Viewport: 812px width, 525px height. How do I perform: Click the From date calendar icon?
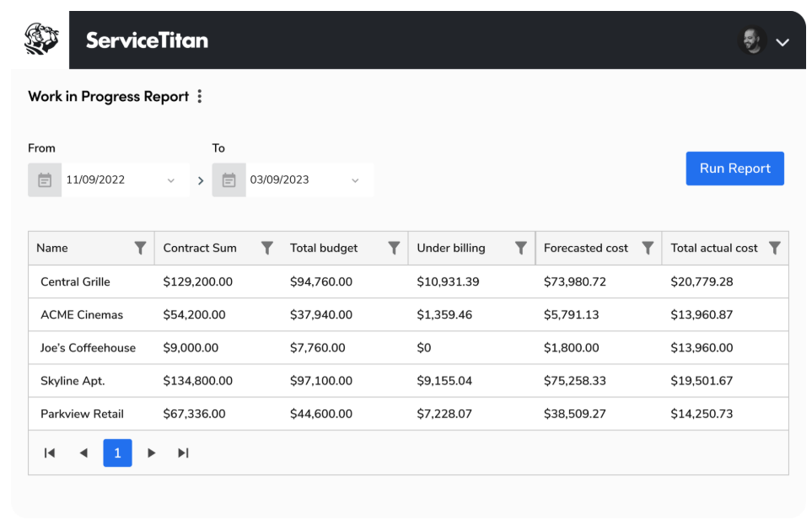45,180
